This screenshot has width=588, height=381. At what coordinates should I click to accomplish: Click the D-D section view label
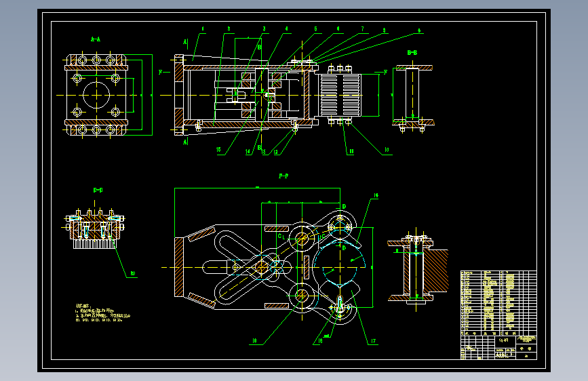coord(98,190)
